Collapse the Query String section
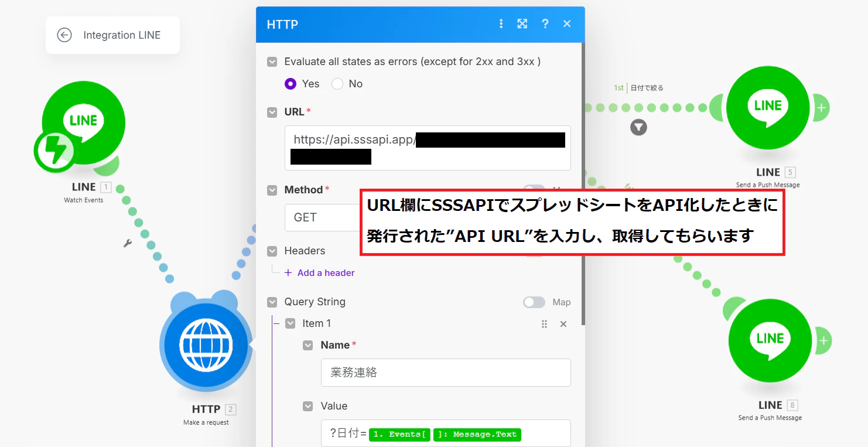The width and height of the screenshot is (868, 447). click(x=272, y=302)
